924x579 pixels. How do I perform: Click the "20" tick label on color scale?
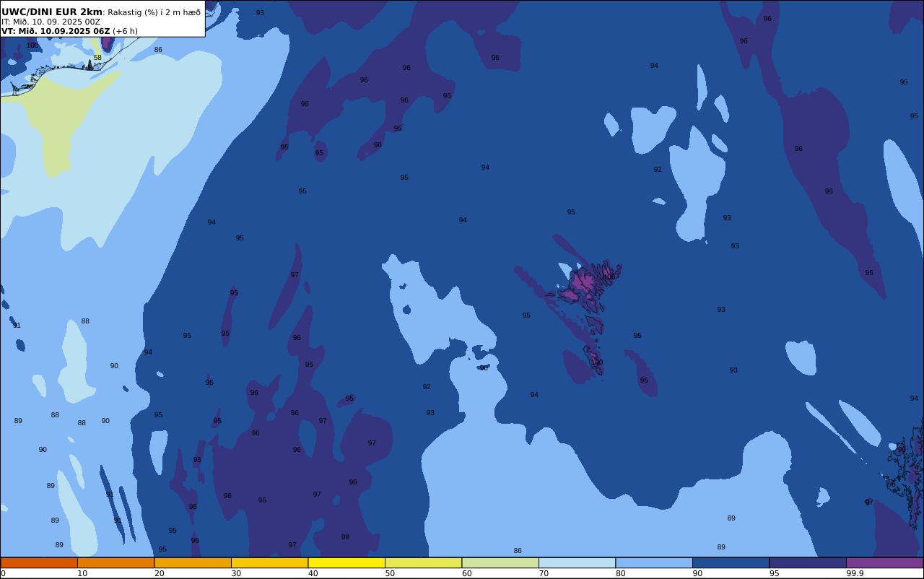click(x=159, y=573)
